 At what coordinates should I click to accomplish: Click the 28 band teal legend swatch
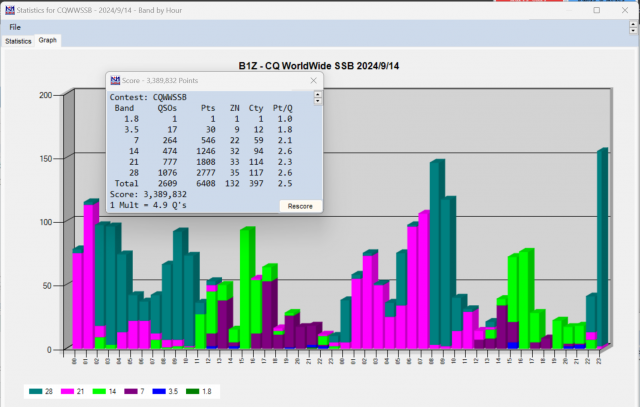(36, 391)
